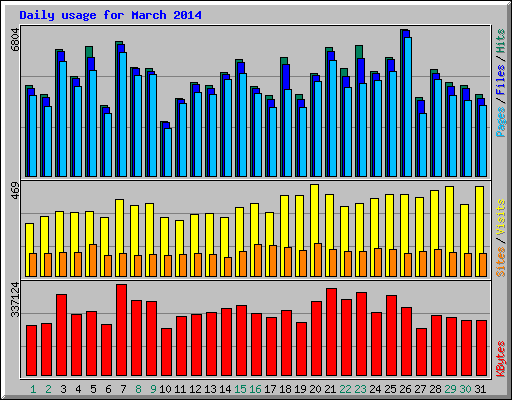Click the tallest pages bar for day 26
Viewport: 512px width, 400px height.
(x=408, y=107)
